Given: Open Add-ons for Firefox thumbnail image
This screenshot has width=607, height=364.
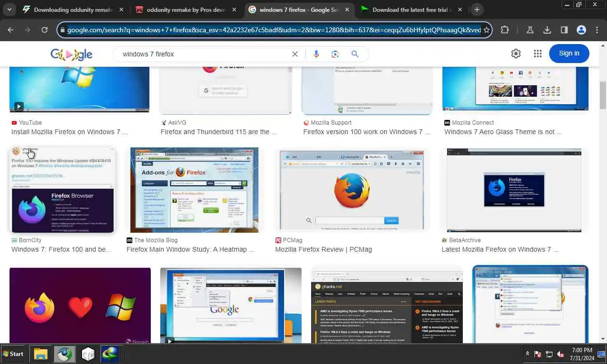Looking at the screenshot, I should (194, 190).
